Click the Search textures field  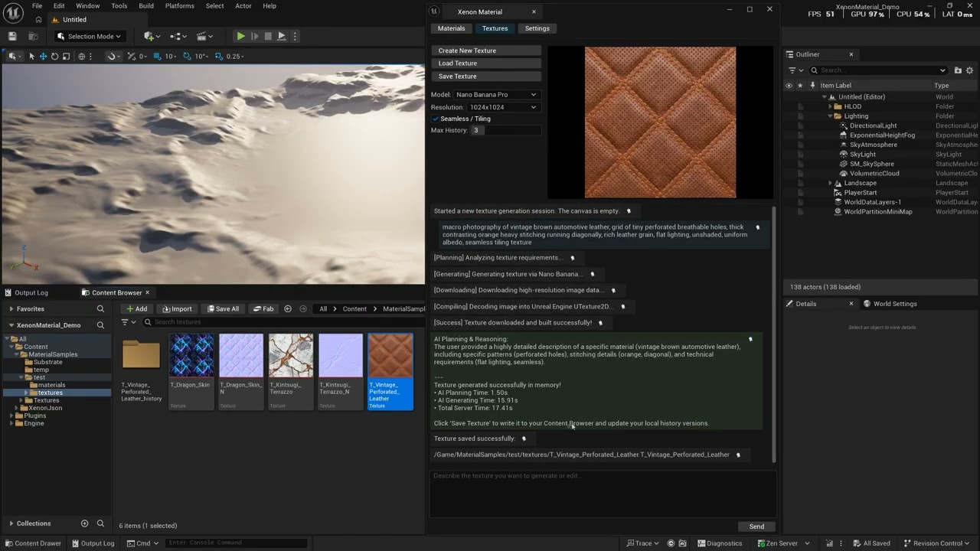(283, 322)
